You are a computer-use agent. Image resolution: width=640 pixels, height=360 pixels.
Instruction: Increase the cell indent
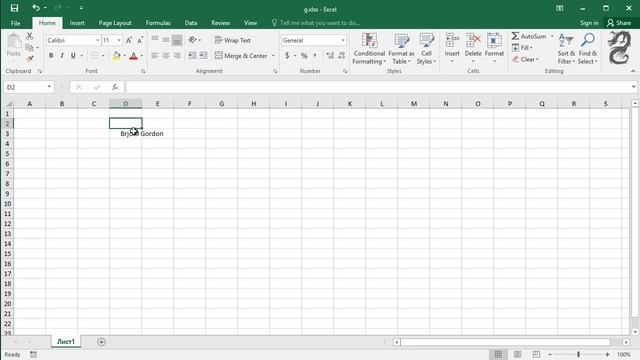pyautogui.click(x=203, y=56)
